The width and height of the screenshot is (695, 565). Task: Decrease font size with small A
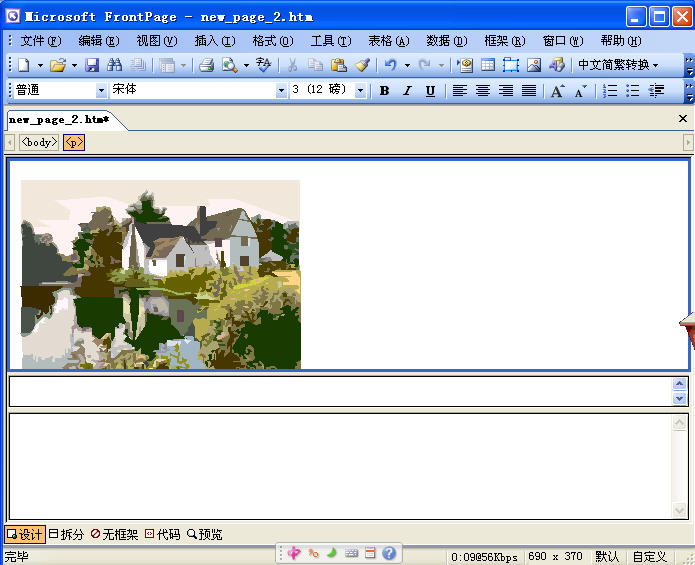[580, 90]
